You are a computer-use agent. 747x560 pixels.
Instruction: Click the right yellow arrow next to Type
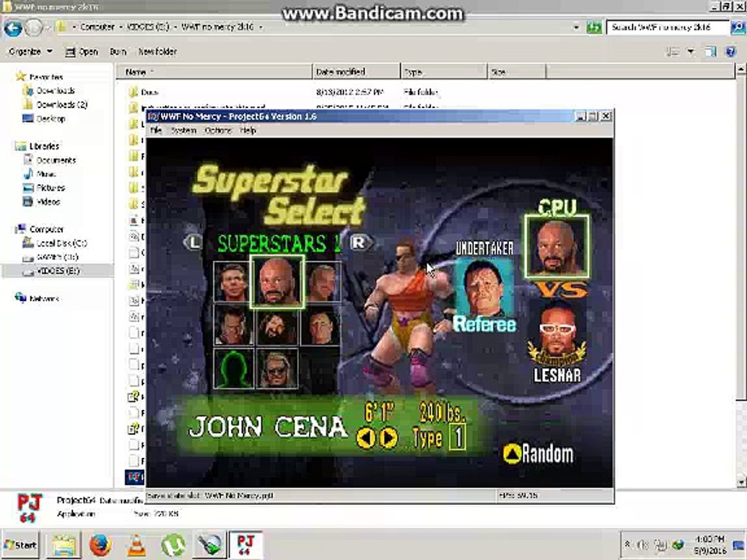[x=388, y=438]
